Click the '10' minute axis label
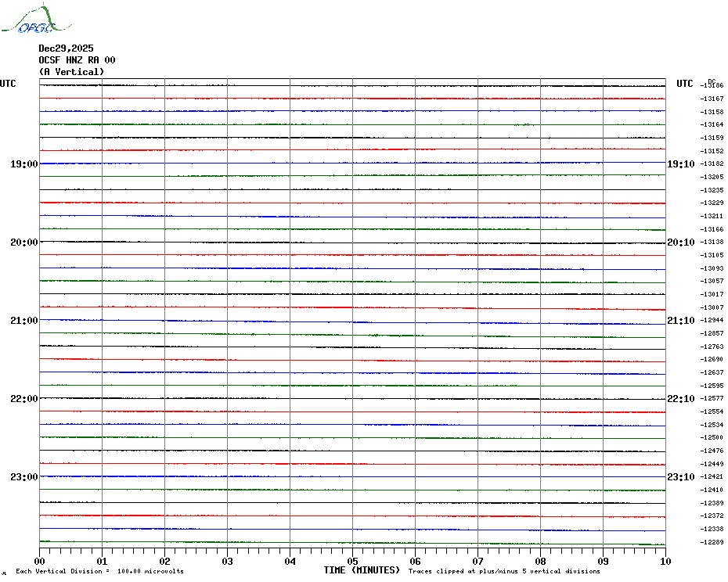The width and height of the screenshot is (728, 582). 666,561
